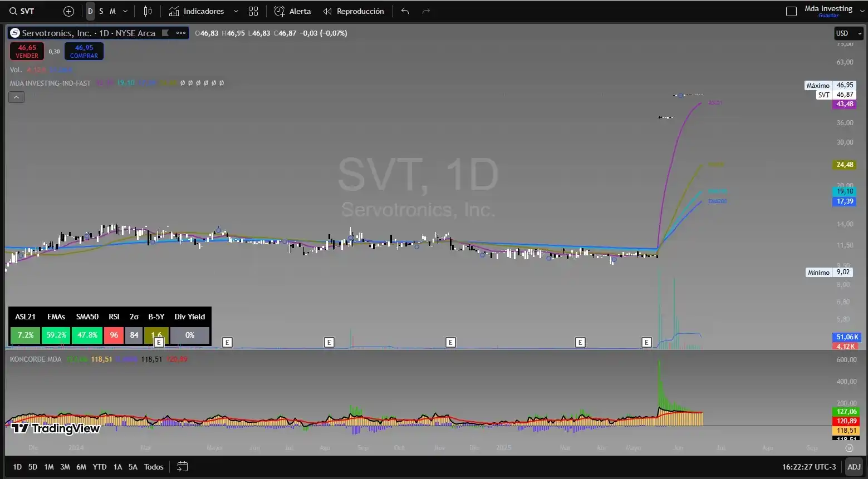Set range to Todos
The width and height of the screenshot is (868, 479).
(x=154, y=467)
